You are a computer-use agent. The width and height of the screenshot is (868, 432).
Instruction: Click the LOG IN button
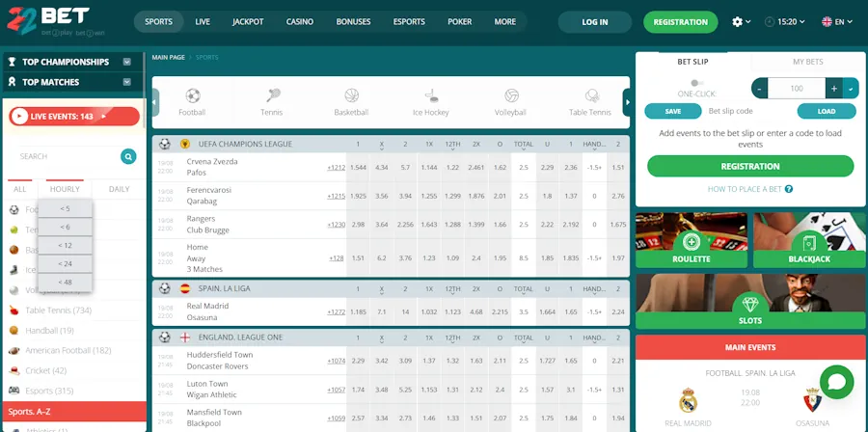[x=594, y=22]
